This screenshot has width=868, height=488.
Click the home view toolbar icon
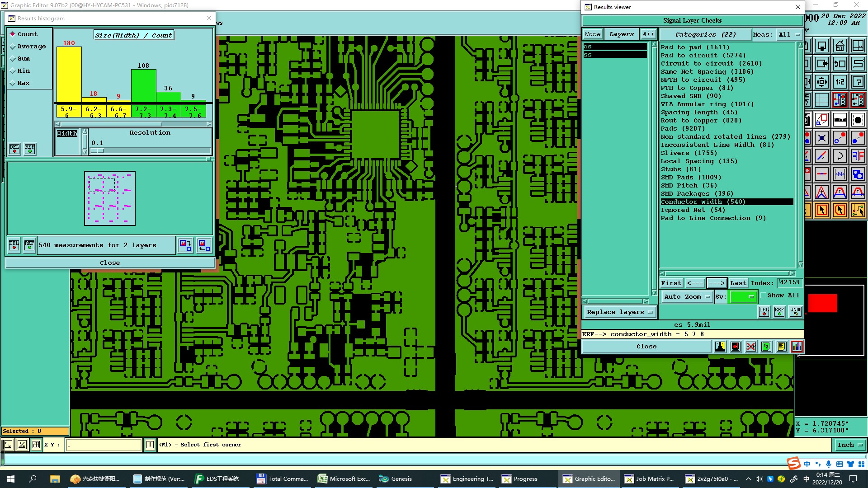[840, 46]
